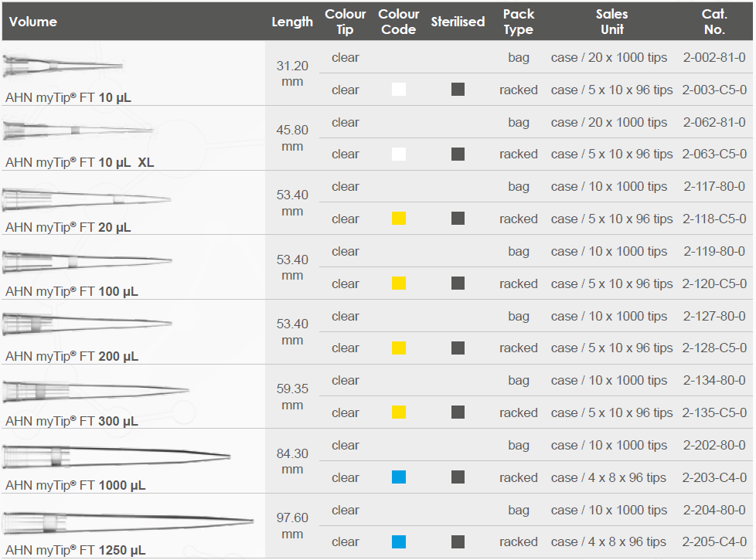Select the sterilised marker for 2-135-C5-0

(458, 412)
